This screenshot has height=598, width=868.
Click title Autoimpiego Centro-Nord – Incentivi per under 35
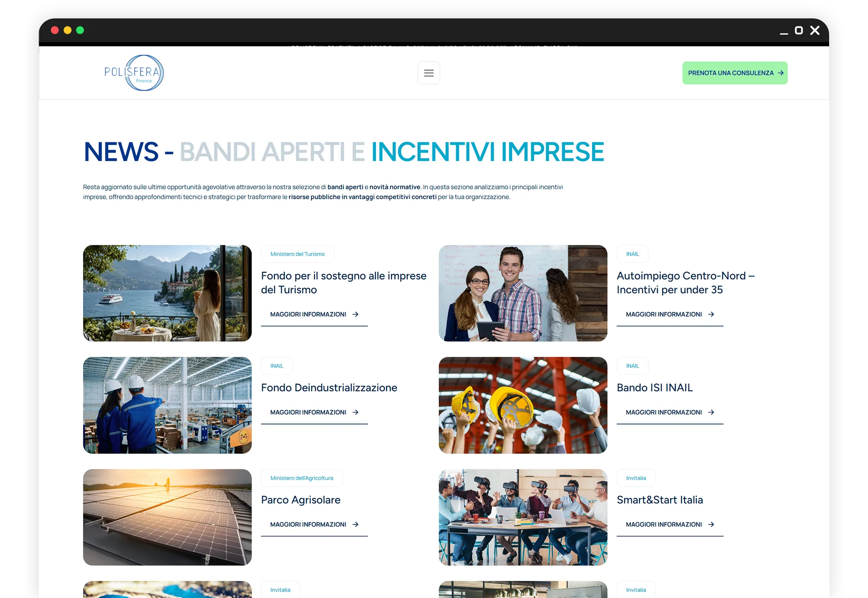coord(686,283)
